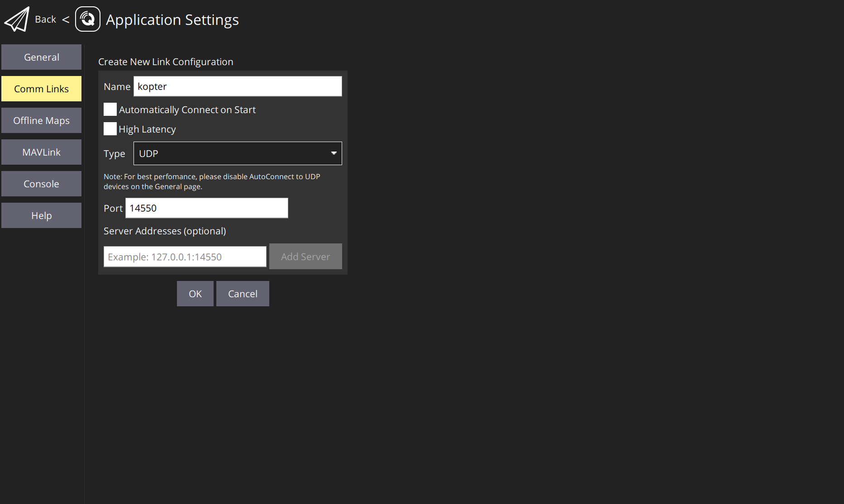Screen dimensions: 844x504
Task: Show the Help tab
Action: 41,215
